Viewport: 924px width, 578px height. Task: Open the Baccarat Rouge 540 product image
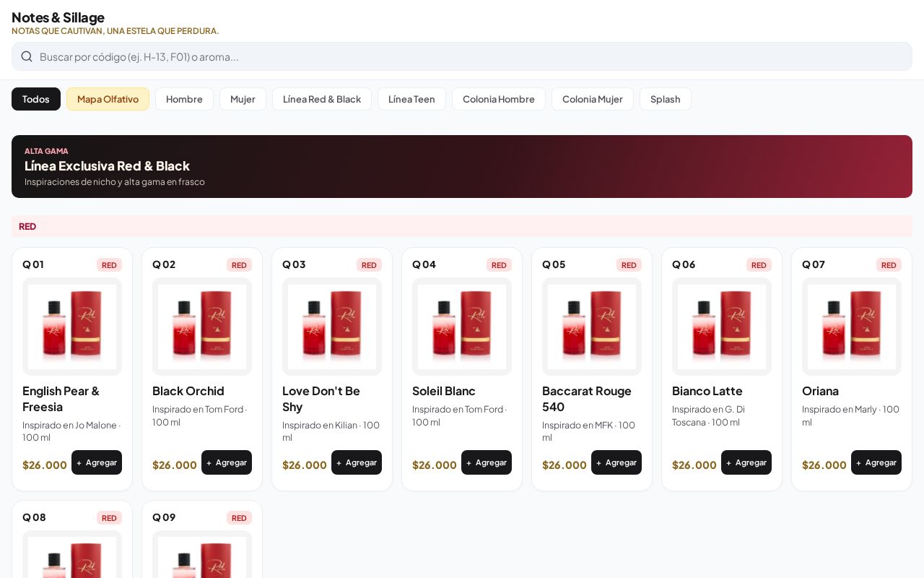pyautogui.click(x=592, y=327)
